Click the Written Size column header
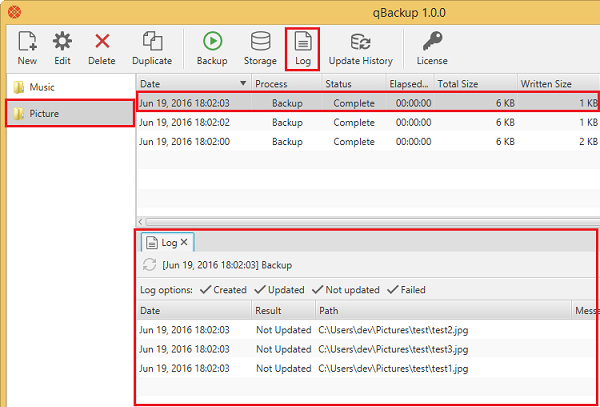The width and height of the screenshot is (600, 407). coord(559,83)
